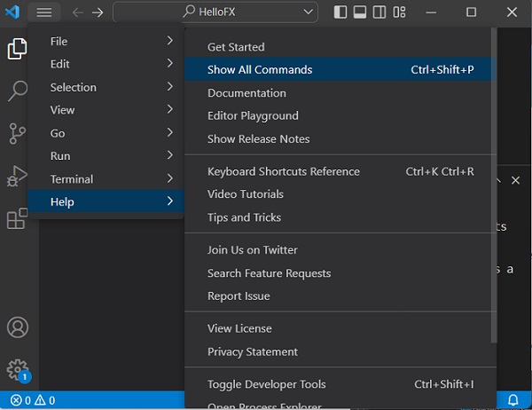Click the Go Forward arrow
Screen dimensions: 532x410
coord(98,12)
